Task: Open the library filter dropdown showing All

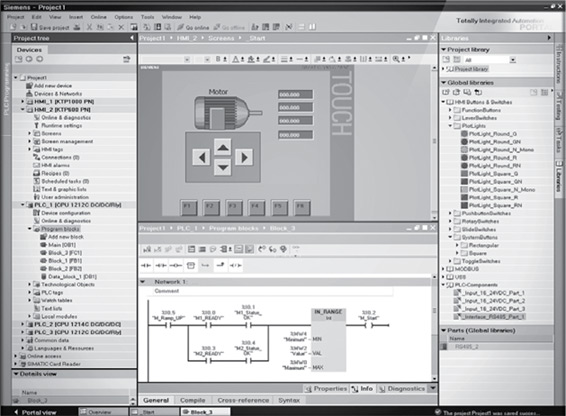Action: [x=513, y=60]
